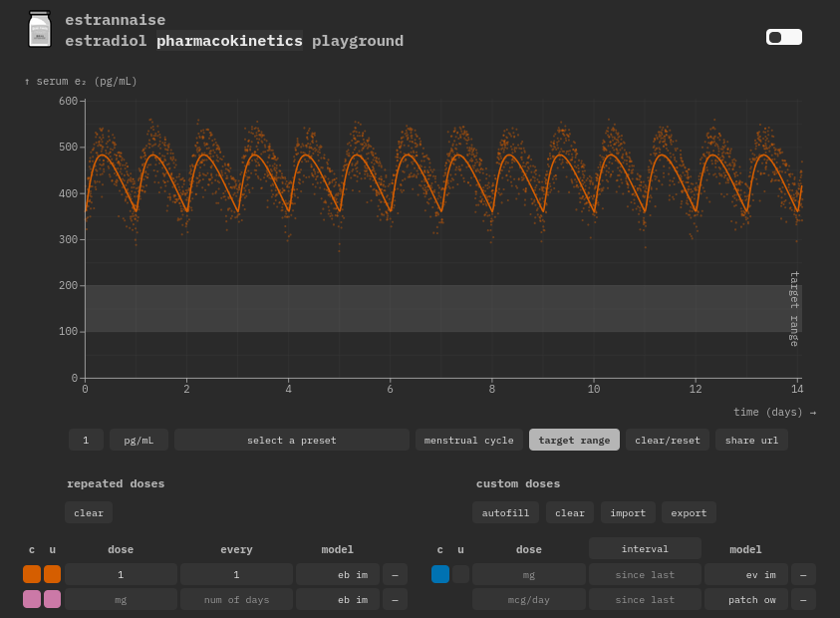Remove the patch ow custom dose row
The height and width of the screenshot is (618, 840).
(803, 599)
